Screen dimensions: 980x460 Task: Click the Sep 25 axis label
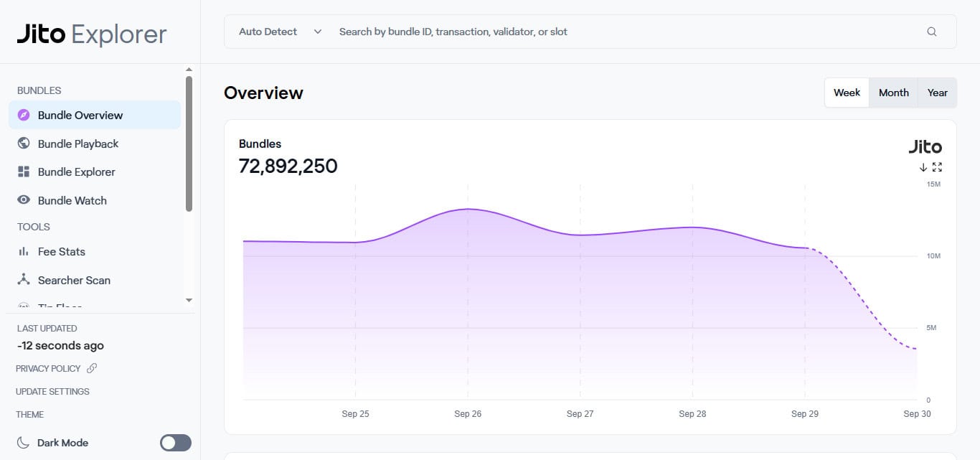point(355,413)
